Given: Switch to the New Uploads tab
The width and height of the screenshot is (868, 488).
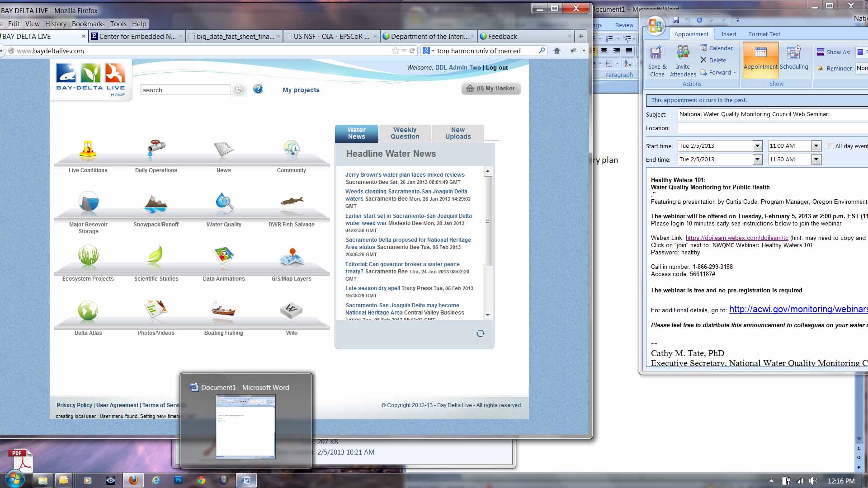Looking at the screenshot, I should (x=458, y=133).
